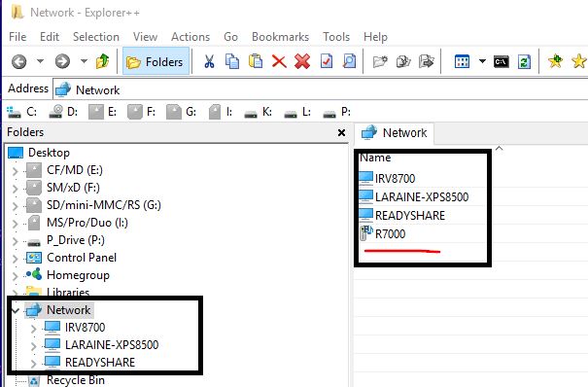The image size is (588, 387).
Task: Expand the IRV8700 tree node
Action: coord(33,329)
